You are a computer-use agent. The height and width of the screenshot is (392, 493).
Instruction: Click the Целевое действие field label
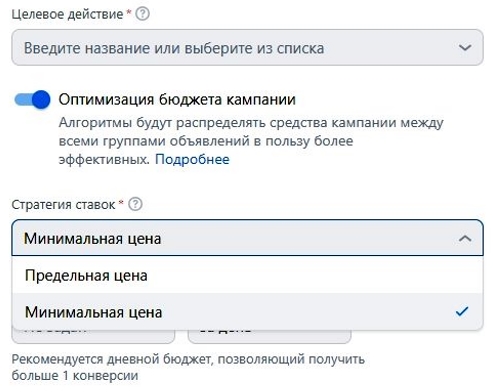(67, 15)
